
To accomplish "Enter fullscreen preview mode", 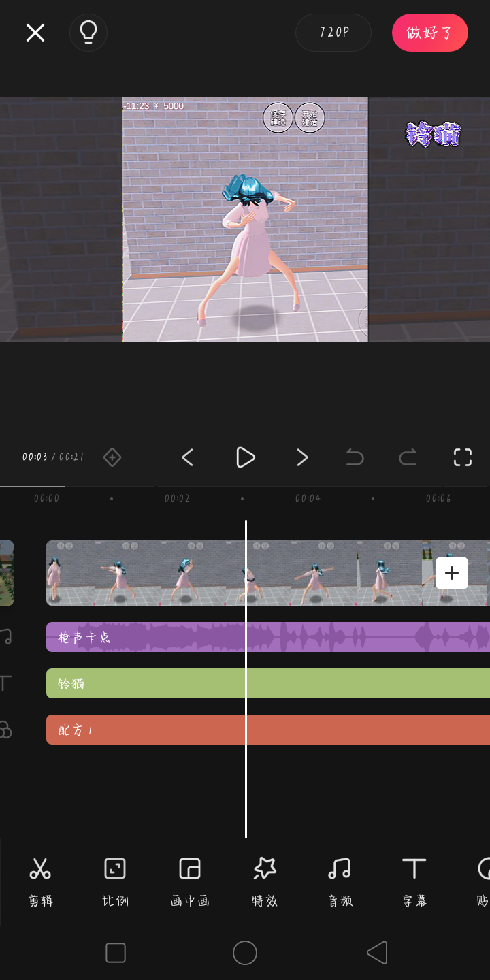I will [463, 457].
